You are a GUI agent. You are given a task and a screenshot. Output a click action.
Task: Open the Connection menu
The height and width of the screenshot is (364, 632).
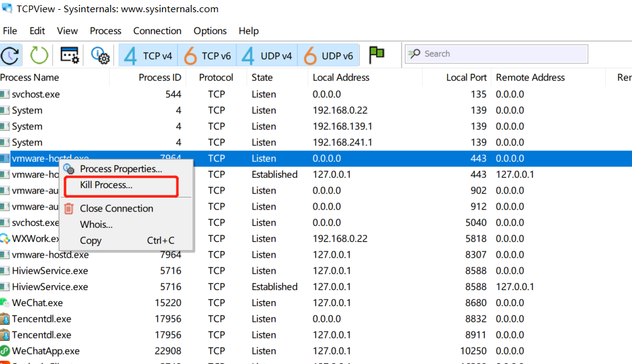click(157, 31)
